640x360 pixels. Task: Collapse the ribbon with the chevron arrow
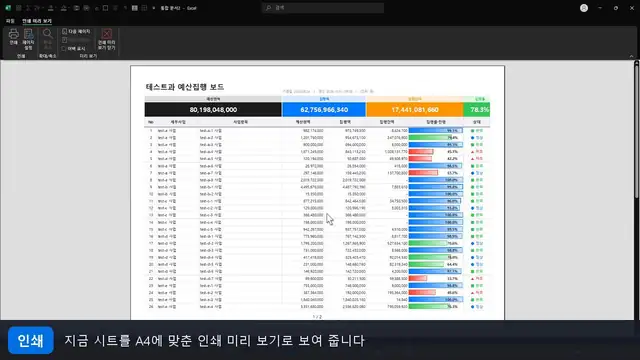click(631, 56)
